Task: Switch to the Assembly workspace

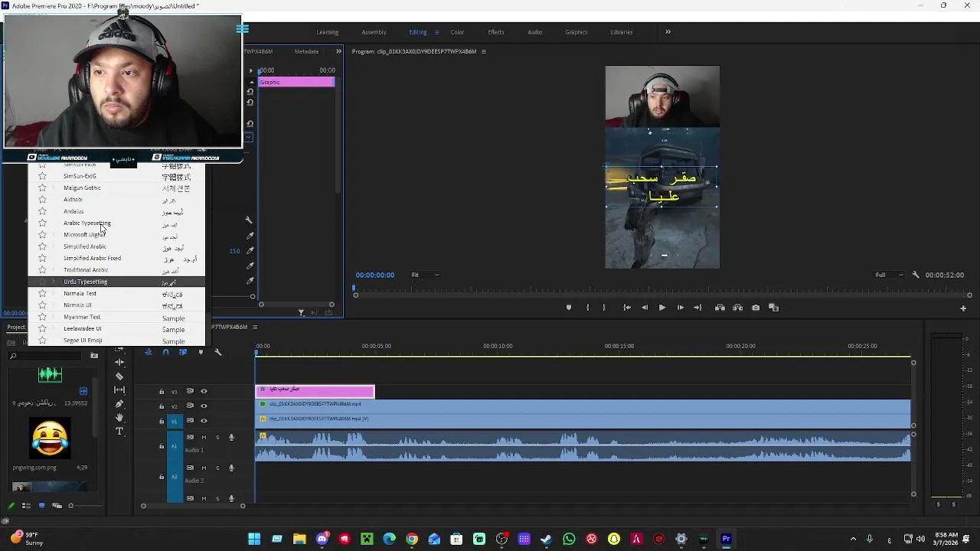Action: (374, 32)
